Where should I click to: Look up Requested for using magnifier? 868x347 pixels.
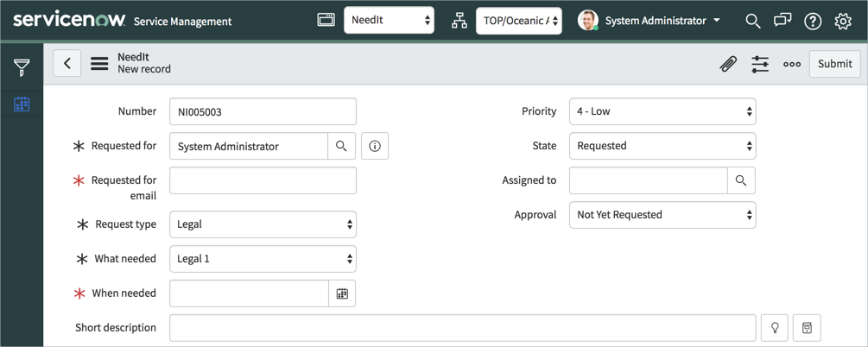341,146
